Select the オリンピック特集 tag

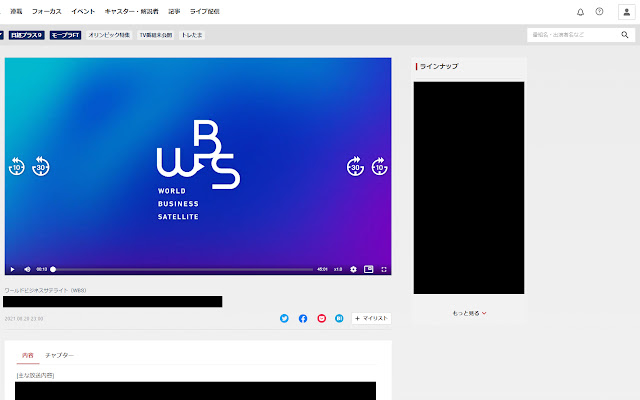click(109, 35)
